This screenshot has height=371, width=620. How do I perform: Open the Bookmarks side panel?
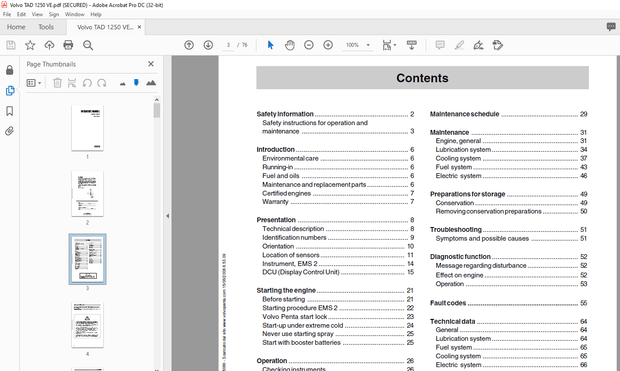9,111
